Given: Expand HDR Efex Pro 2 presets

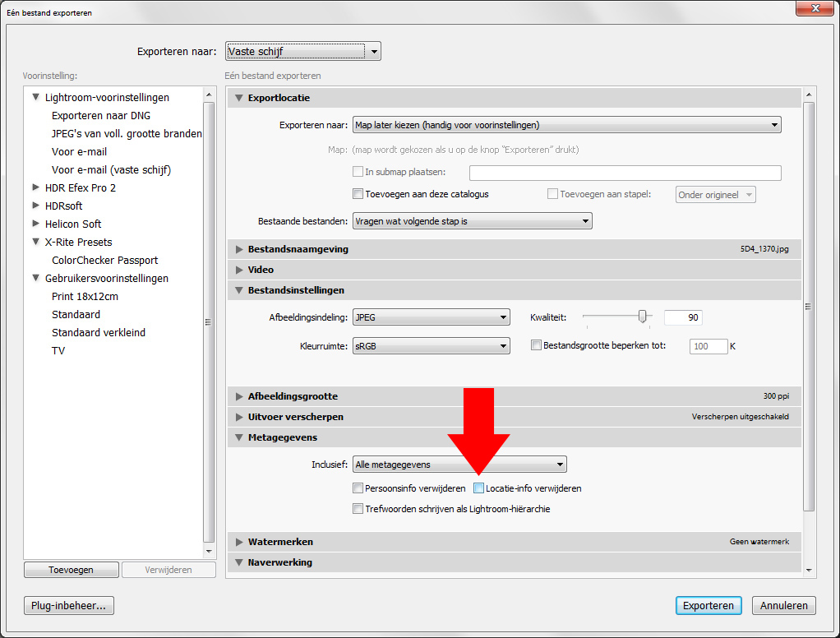Looking at the screenshot, I should click(x=36, y=187).
